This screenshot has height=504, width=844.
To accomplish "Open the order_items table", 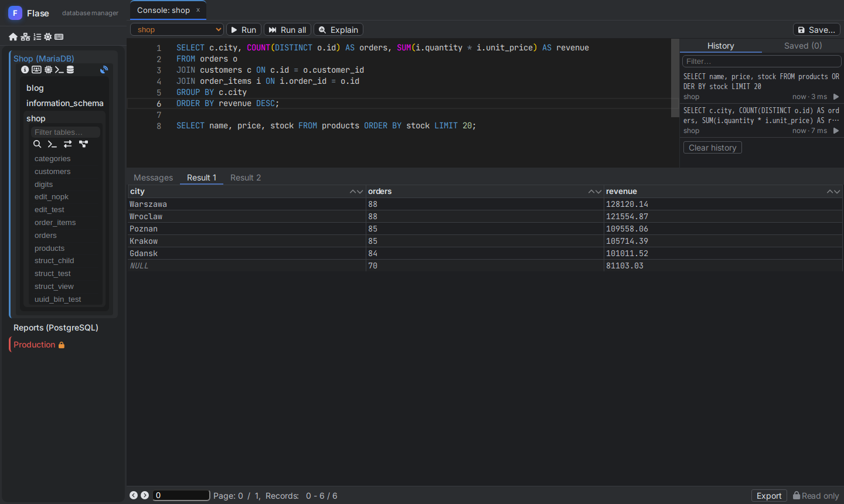I will point(55,223).
